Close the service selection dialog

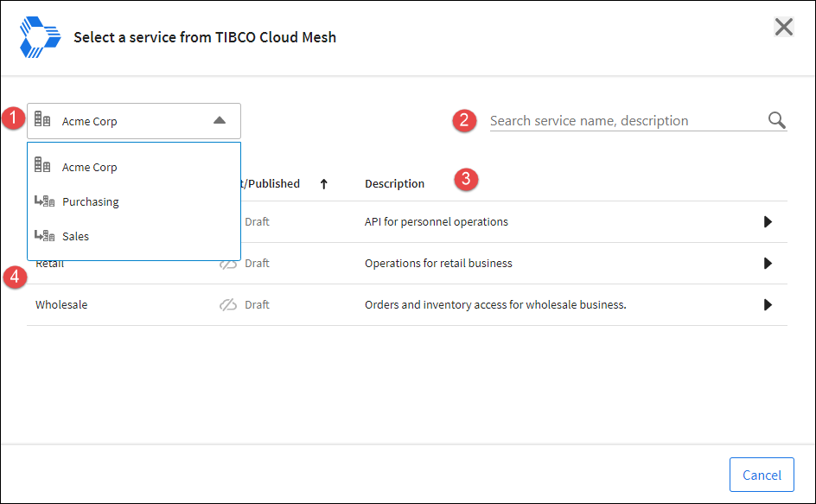(x=783, y=27)
